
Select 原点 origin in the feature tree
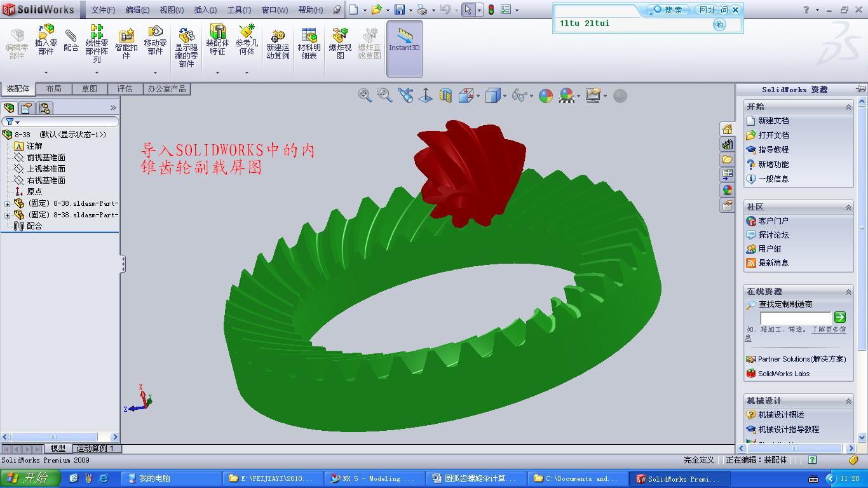(34, 192)
